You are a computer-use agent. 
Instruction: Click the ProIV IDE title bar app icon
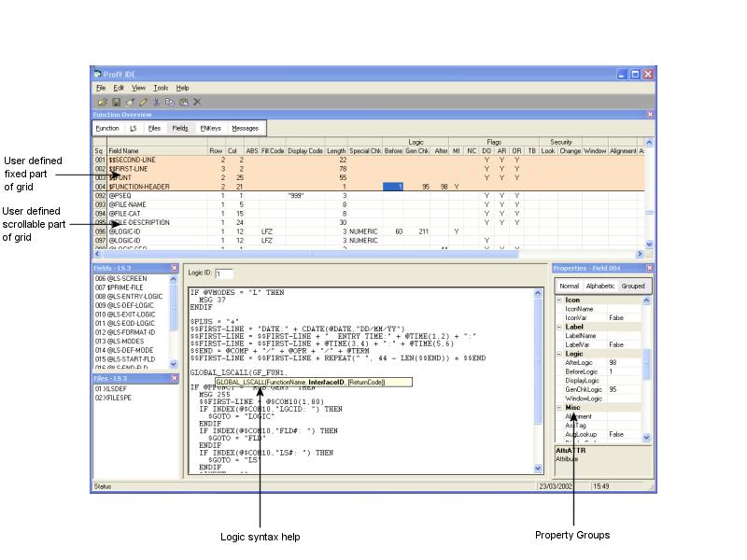click(x=98, y=74)
